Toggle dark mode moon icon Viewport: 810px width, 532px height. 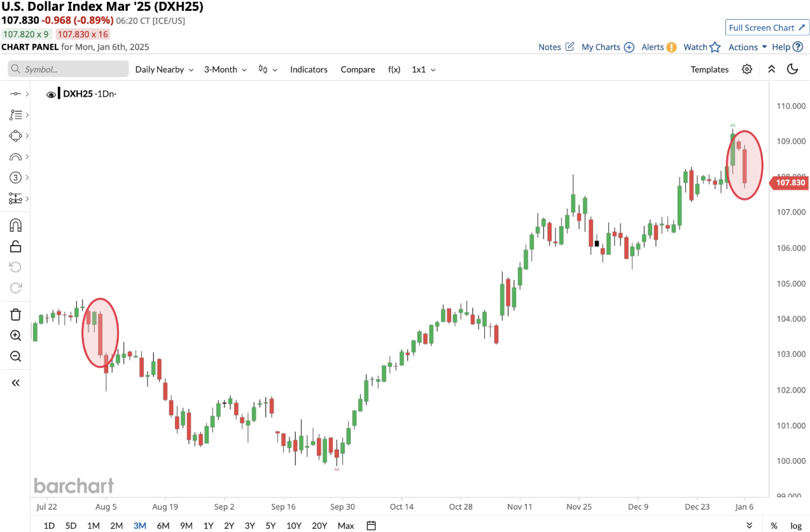coord(792,69)
